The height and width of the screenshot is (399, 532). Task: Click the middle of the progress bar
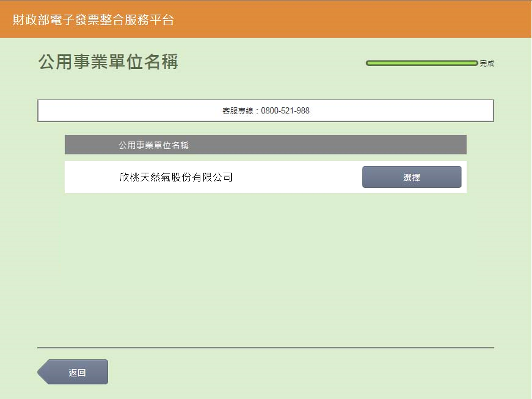[x=422, y=63]
